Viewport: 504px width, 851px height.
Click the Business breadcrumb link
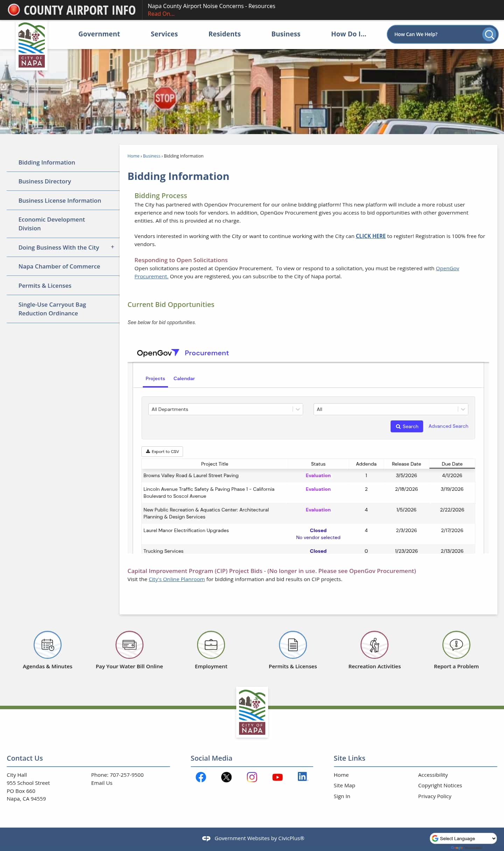[152, 156]
